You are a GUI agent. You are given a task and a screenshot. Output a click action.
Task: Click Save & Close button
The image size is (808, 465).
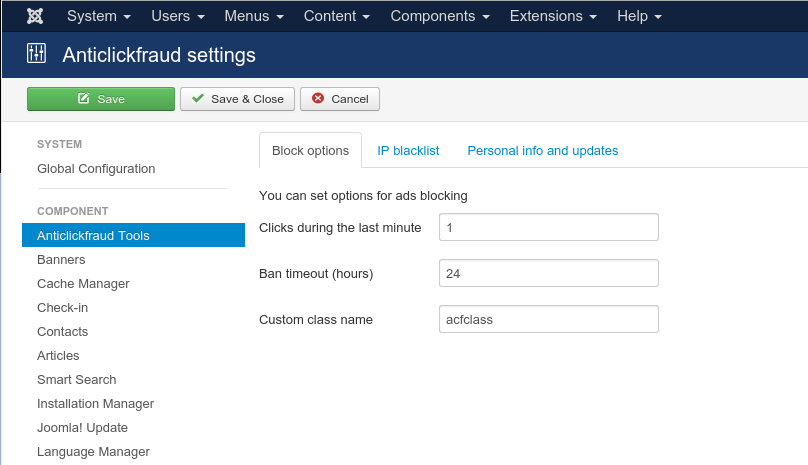point(237,99)
